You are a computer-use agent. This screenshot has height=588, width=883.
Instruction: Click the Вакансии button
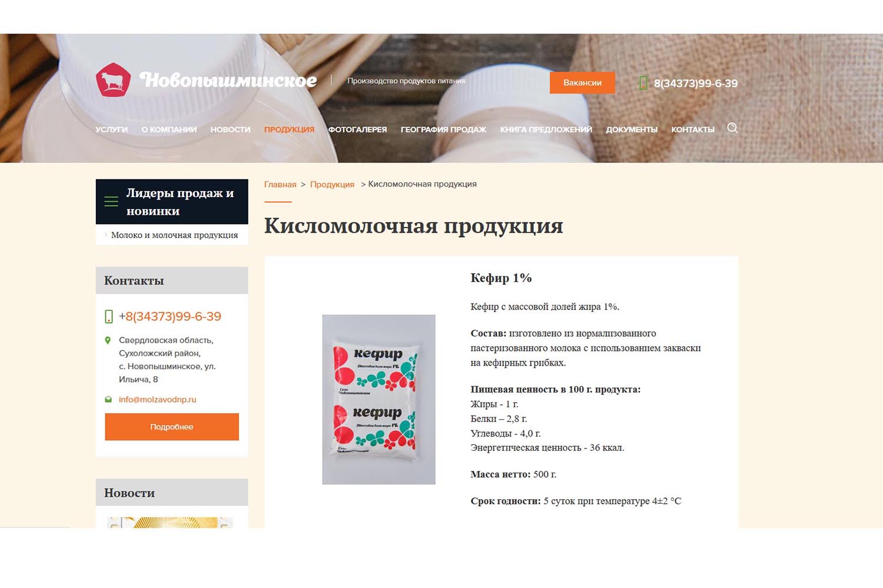coord(582,82)
